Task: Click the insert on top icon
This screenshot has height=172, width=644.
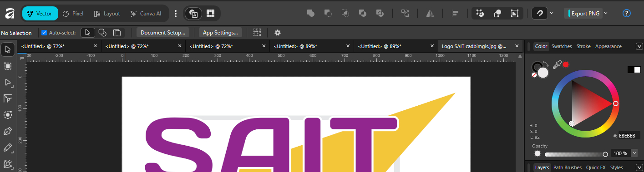Action: click(x=497, y=14)
